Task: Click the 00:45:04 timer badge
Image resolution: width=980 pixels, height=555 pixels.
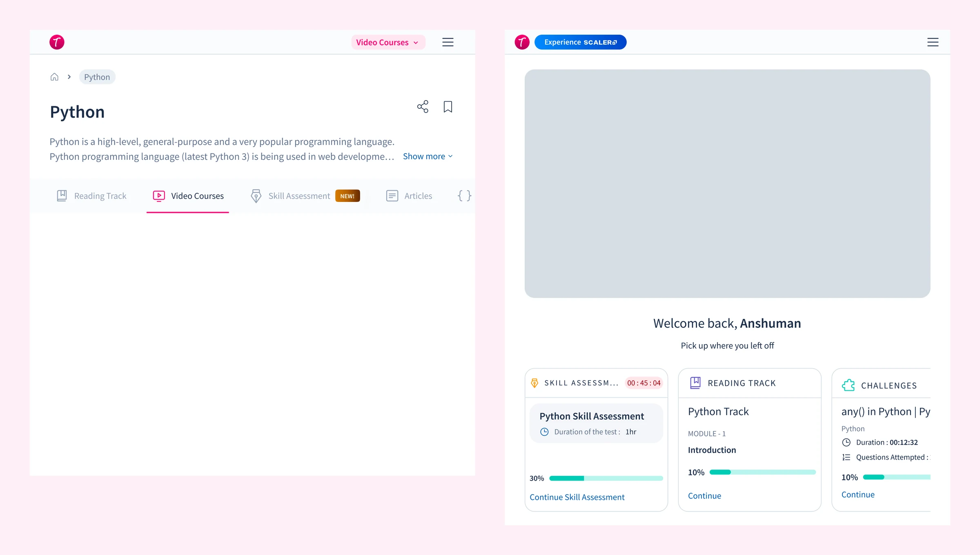Action: pos(644,383)
